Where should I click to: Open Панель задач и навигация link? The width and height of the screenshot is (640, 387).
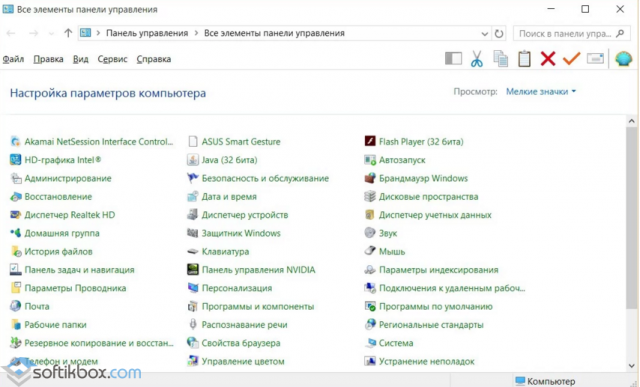click(x=79, y=269)
